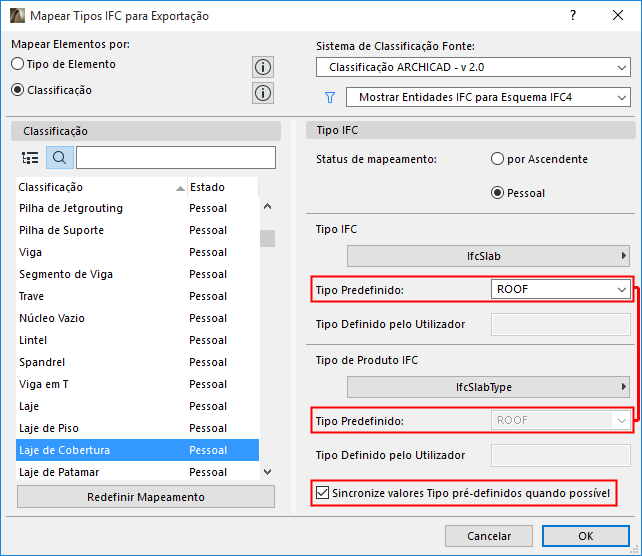Close the Mapear Tipos IFC dialog
The image size is (642, 556).
click(618, 16)
